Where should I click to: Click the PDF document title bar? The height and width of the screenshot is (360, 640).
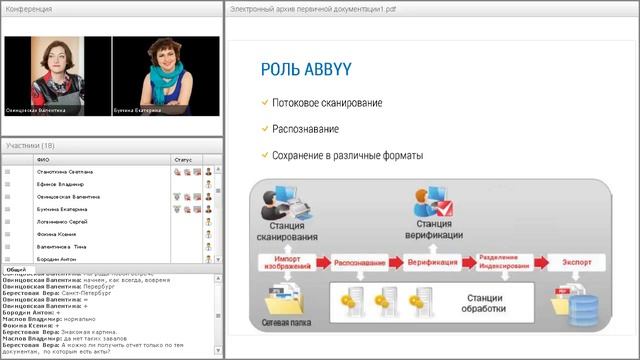pos(432,9)
